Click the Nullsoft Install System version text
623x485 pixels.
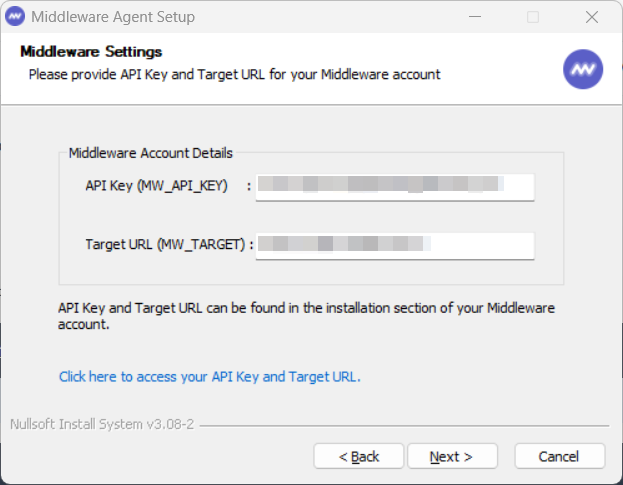(101, 425)
